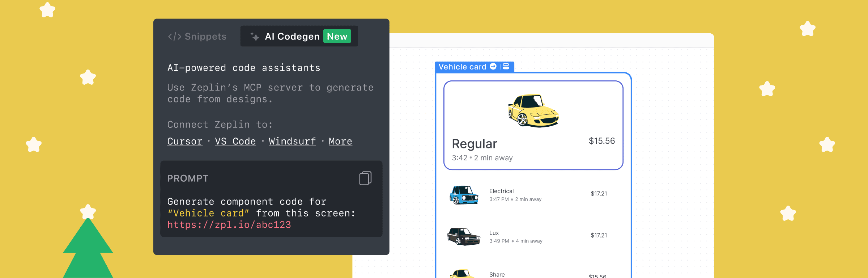
Task: Click the code brackets icon beside Snippets
Action: coord(174,37)
